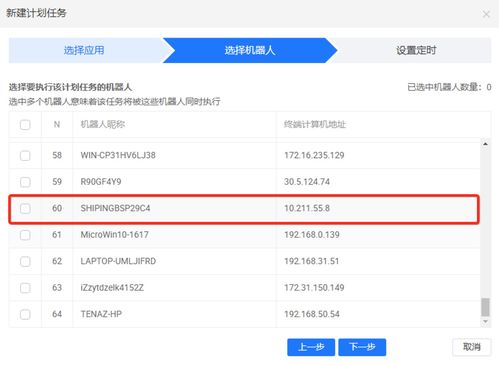Click row number 62
The width and height of the screenshot is (499, 365).
(57, 261)
